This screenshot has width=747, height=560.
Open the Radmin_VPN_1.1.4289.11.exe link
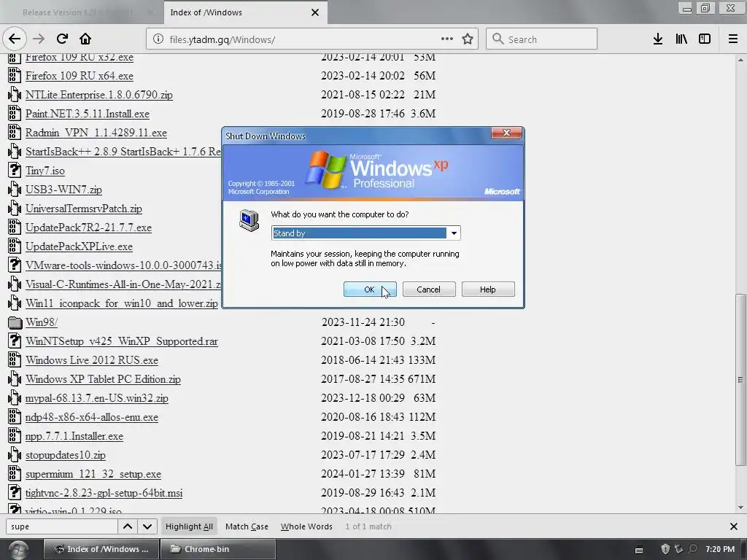click(x=96, y=133)
